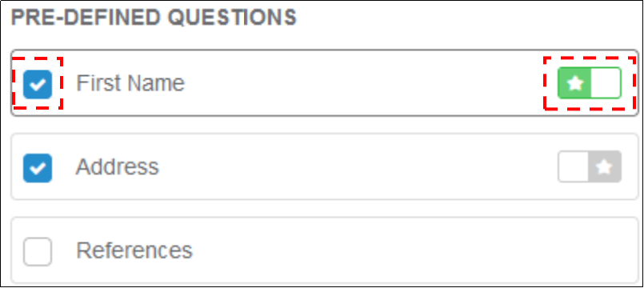Click the PRE-DEFINED QUESTIONS heading
The width and height of the screenshot is (644, 288).
[x=154, y=18]
